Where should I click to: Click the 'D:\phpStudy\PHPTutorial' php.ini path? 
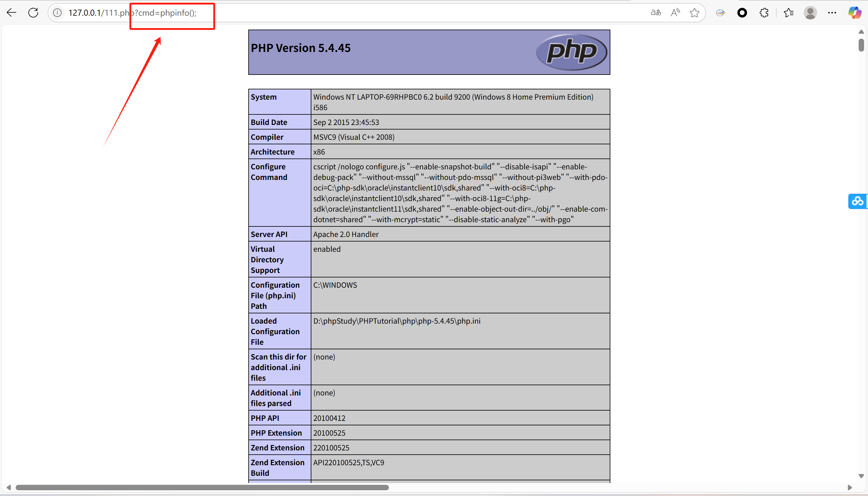397,321
